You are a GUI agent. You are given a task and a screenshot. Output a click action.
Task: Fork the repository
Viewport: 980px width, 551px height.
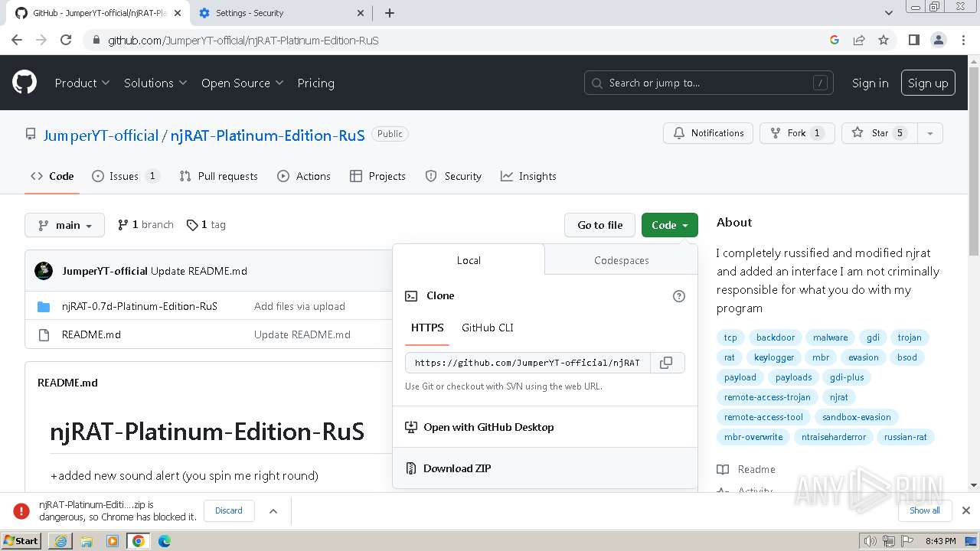797,133
